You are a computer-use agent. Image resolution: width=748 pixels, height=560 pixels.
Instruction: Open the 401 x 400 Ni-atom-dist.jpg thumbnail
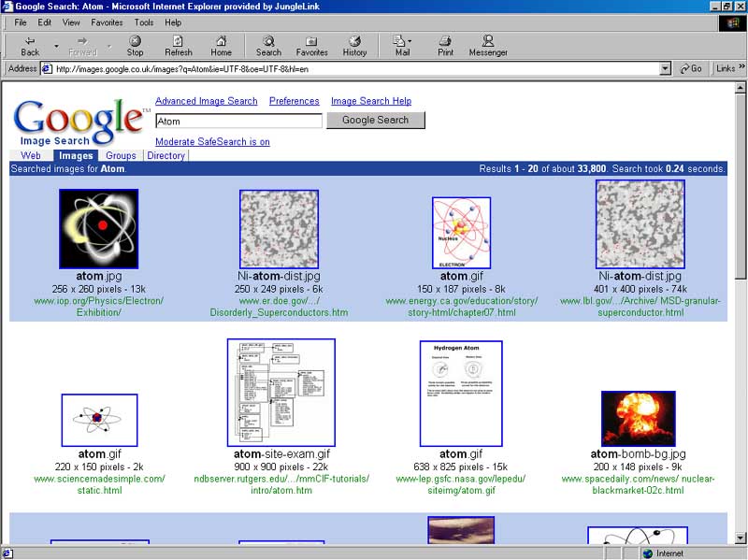[640, 224]
